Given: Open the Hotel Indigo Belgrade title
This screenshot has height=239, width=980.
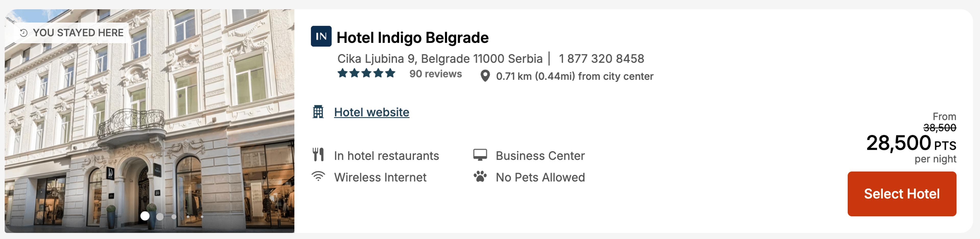Looking at the screenshot, I should [412, 38].
